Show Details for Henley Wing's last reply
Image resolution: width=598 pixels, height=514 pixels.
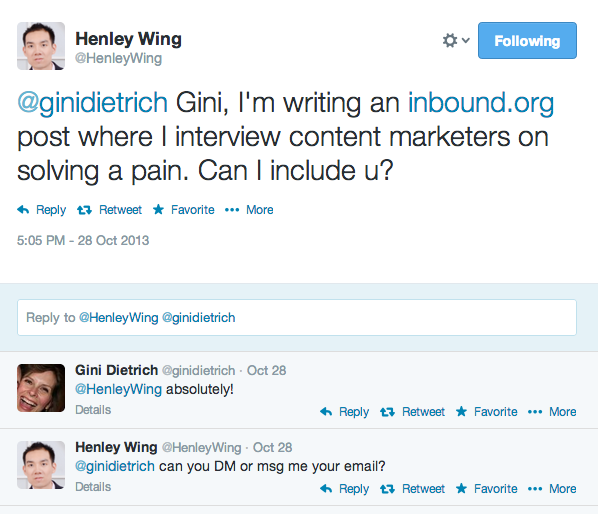tap(93, 487)
